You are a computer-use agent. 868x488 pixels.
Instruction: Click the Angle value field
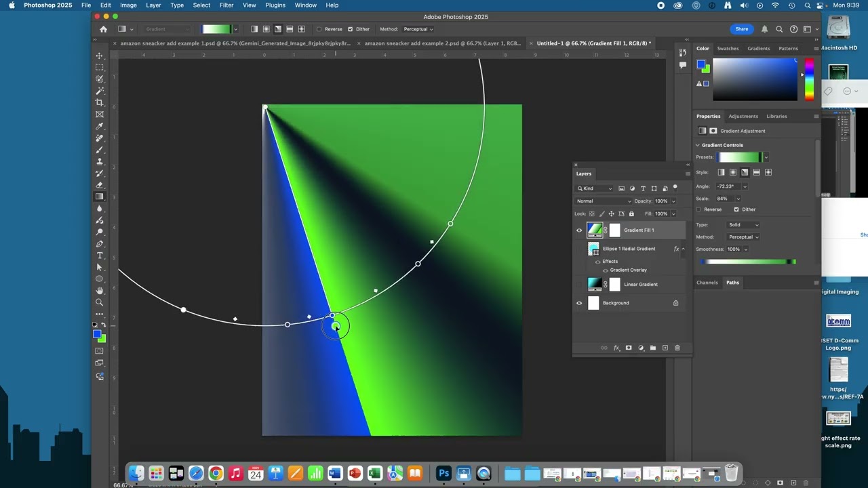tap(728, 186)
